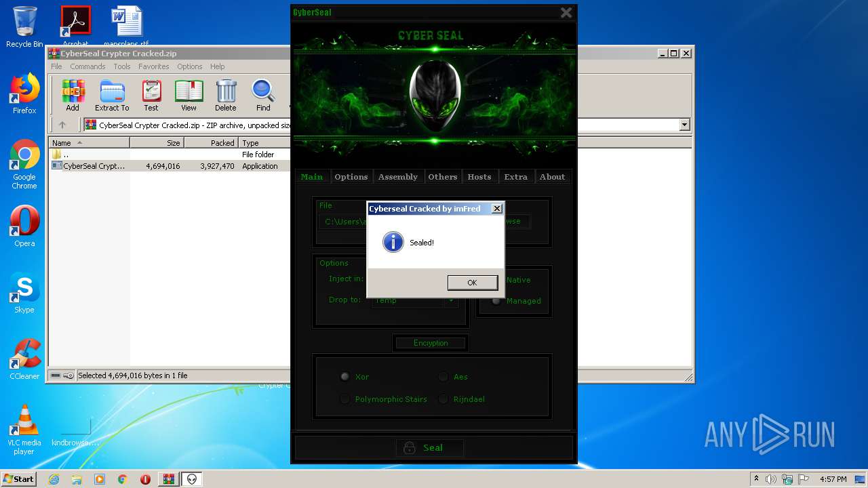Select the Managed radio button
This screenshot has width=868, height=488.
click(496, 301)
